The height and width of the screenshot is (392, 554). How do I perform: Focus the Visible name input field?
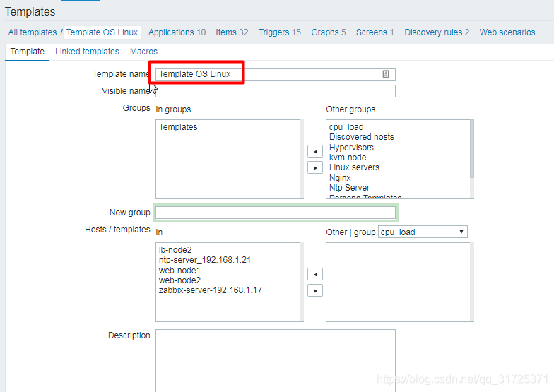click(x=276, y=91)
